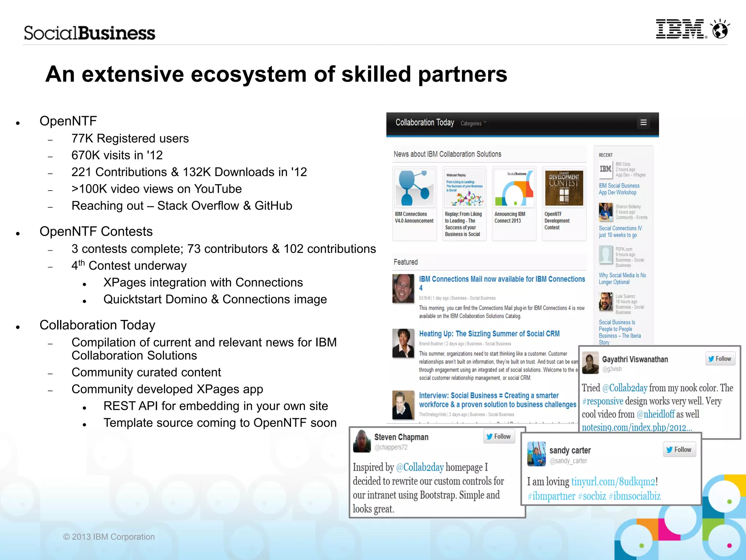This screenshot has height=560, width=746.
Task: Expand the Categories dropdown
Action: (x=473, y=124)
